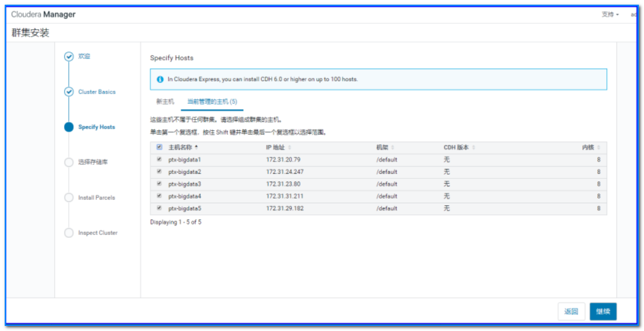
Task: Click the 欢迎 step checkmark icon
Action: (x=69, y=57)
